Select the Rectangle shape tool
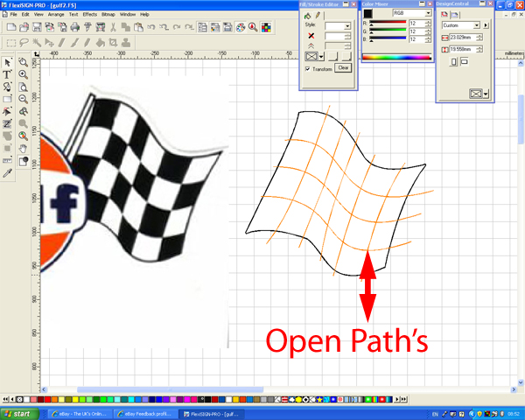This screenshot has width=525, height=420. point(7,99)
